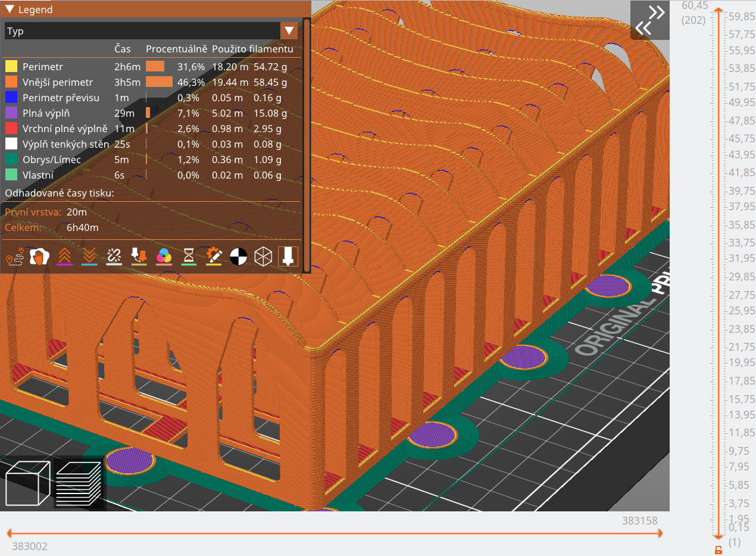Hide Obrys/Límec extrusion type
The width and height of the screenshot is (756, 556).
click(x=52, y=160)
